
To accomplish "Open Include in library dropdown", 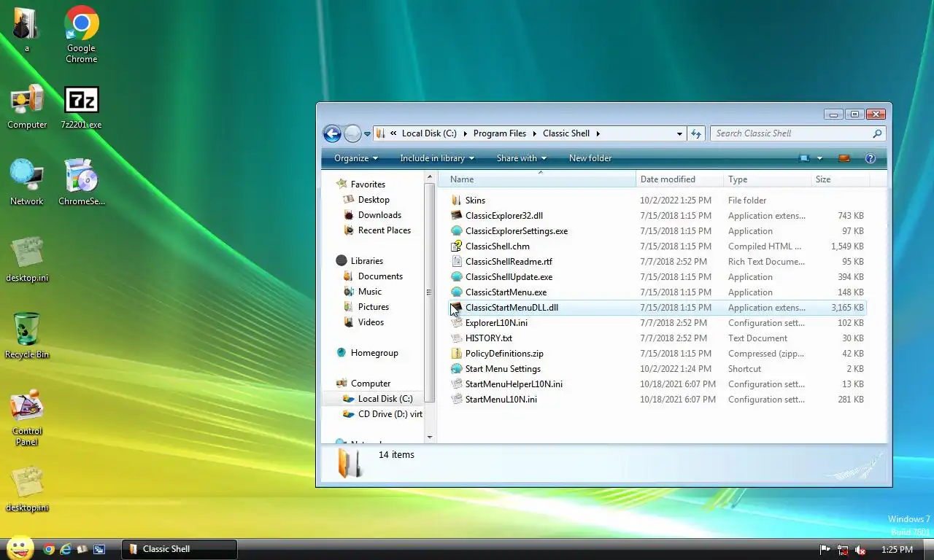I will pyautogui.click(x=437, y=158).
